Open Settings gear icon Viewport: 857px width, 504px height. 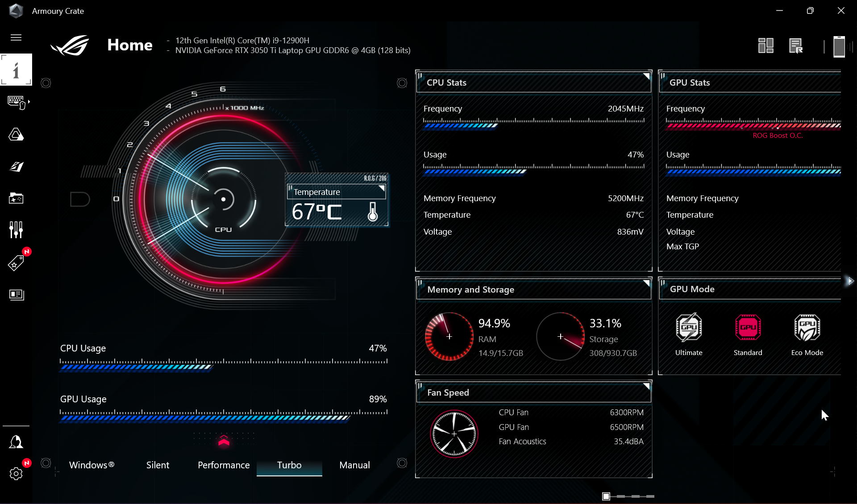coord(16,474)
